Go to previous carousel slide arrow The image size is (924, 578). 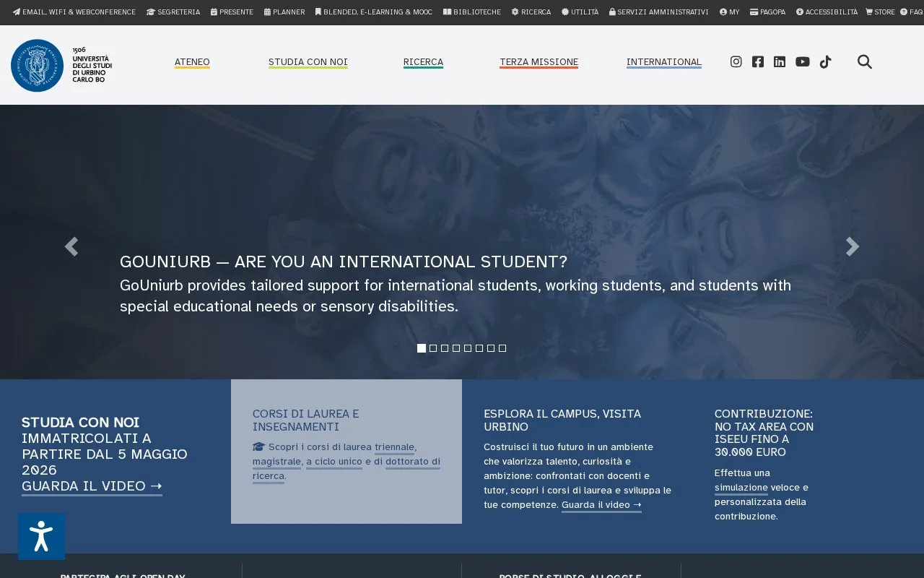coord(71,247)
